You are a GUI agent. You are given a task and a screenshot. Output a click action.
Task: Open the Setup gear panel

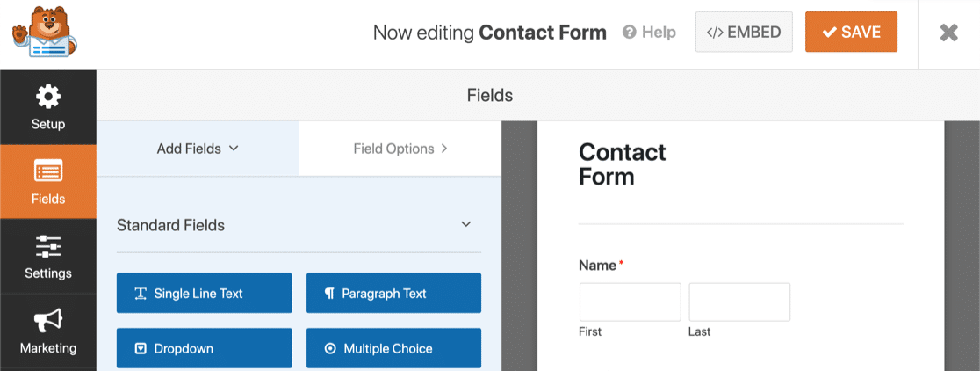(x=48, y=107)
